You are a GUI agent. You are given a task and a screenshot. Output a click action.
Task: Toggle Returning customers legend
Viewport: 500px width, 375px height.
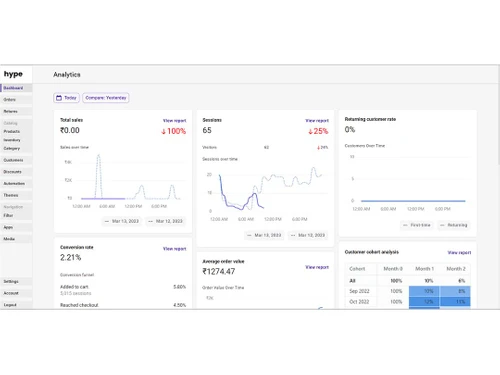point(454,225)
